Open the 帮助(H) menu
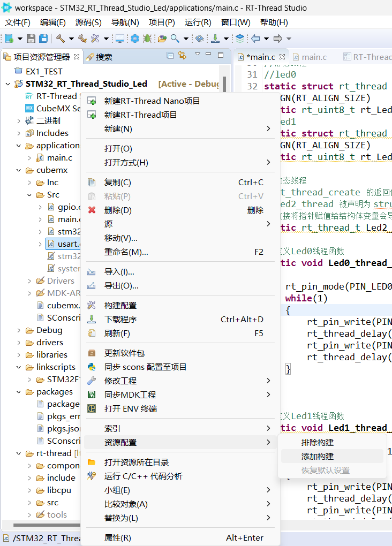The height and width of the screenshot is (546, 392). tap(274, 22)
